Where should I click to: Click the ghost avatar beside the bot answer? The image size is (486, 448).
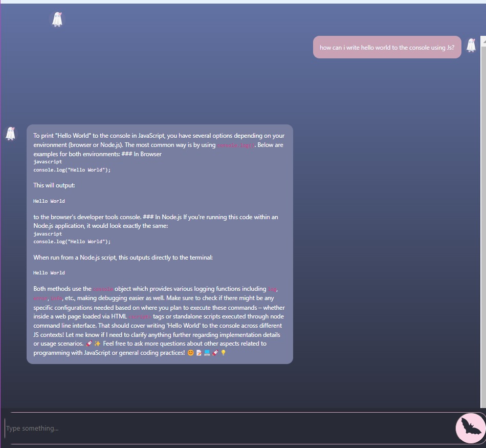pyautogui.click(x=11, y=134)
